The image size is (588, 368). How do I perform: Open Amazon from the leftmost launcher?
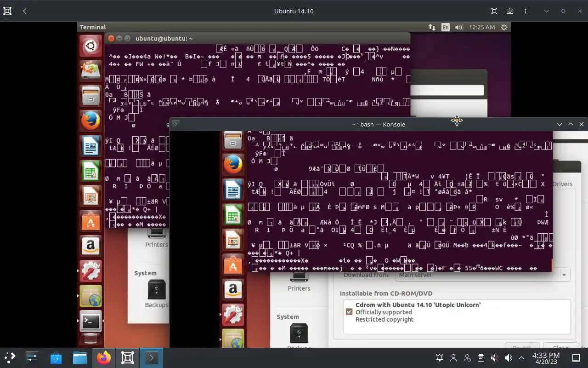90,246
